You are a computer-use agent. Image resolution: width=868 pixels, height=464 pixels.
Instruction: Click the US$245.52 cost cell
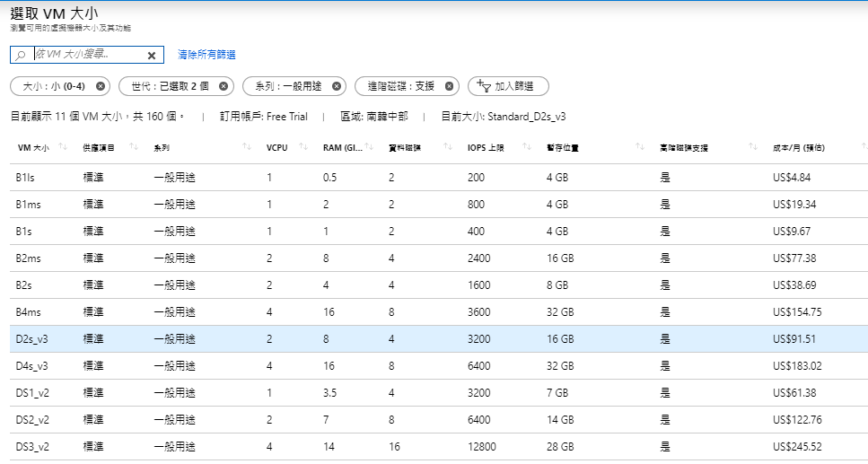click(x=797, y=446)
